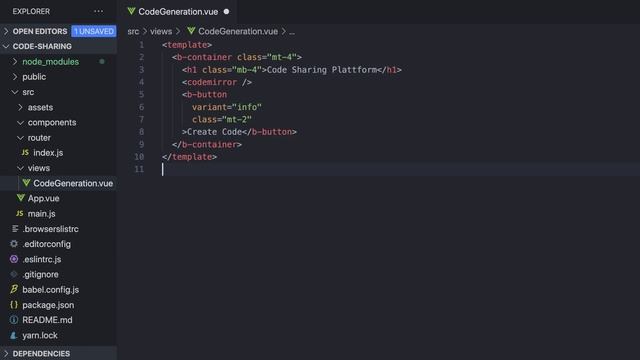This screenshot has width=640, height=360.
Task: Collapse the router folder chevron
Action: [20, 138]
